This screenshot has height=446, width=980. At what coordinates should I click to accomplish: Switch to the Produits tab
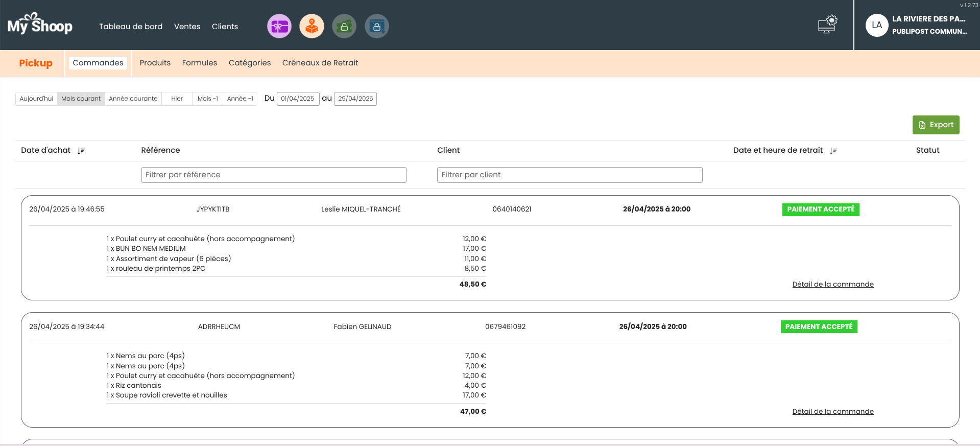tap(155, 63)
